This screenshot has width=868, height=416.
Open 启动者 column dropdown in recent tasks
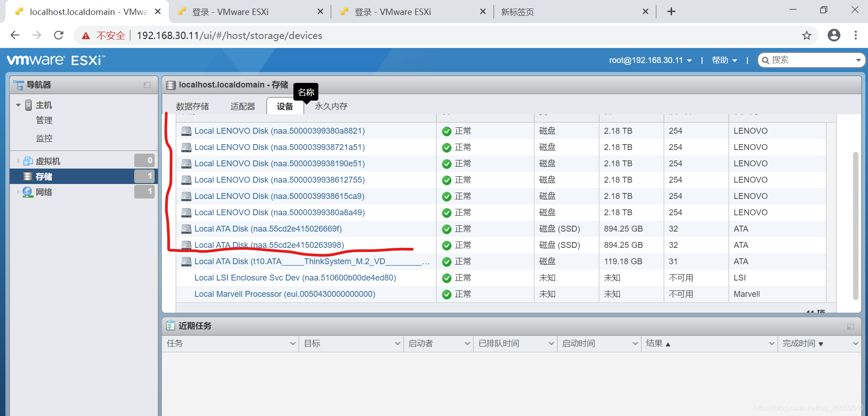tap(467, 343)
